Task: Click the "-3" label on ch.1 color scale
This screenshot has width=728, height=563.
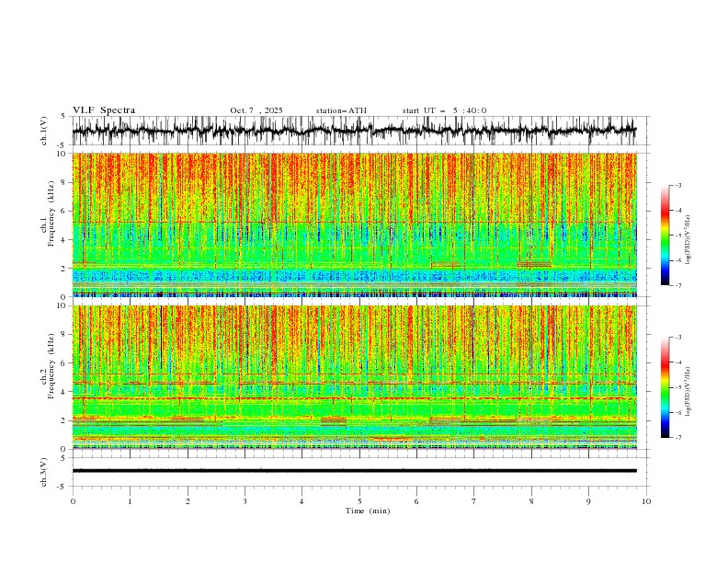Action: [677, 185]
